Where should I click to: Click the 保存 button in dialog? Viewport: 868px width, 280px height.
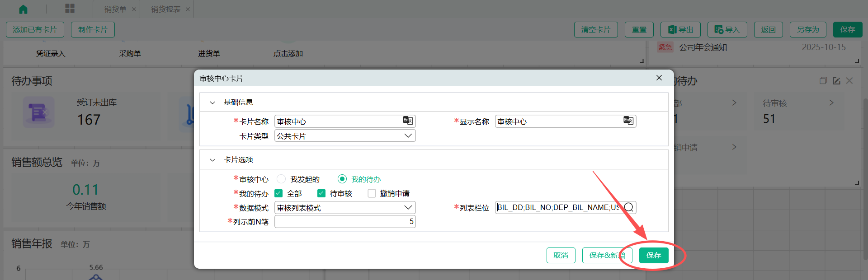click(653, 255)
